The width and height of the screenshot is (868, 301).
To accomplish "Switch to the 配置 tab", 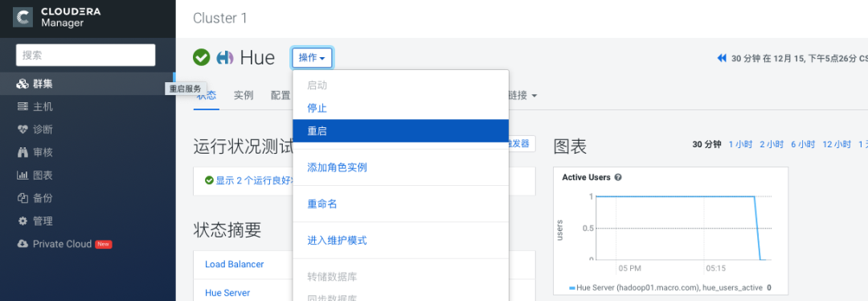I will tap(280, 95).
